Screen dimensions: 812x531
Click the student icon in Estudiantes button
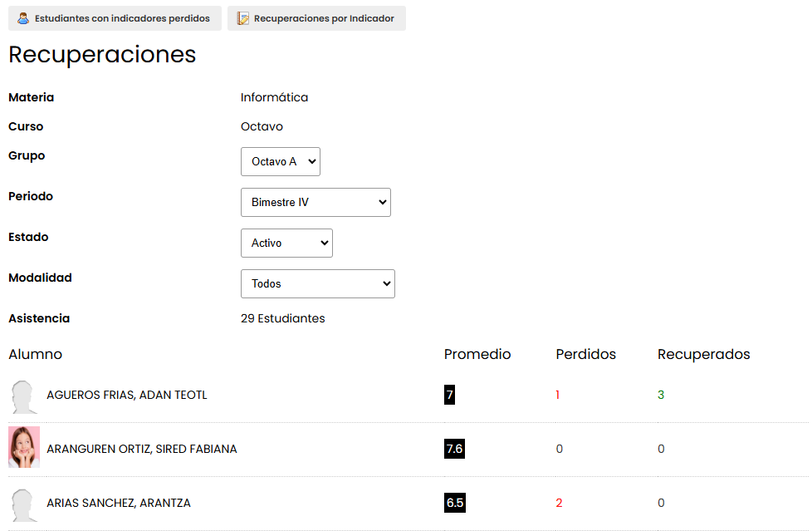[x=23, y=18]
